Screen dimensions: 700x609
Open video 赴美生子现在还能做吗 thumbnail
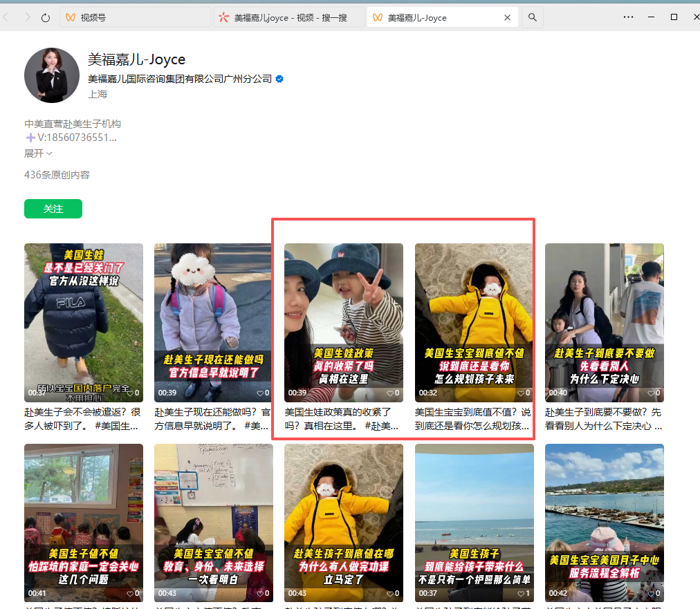[x=214, y=323]
